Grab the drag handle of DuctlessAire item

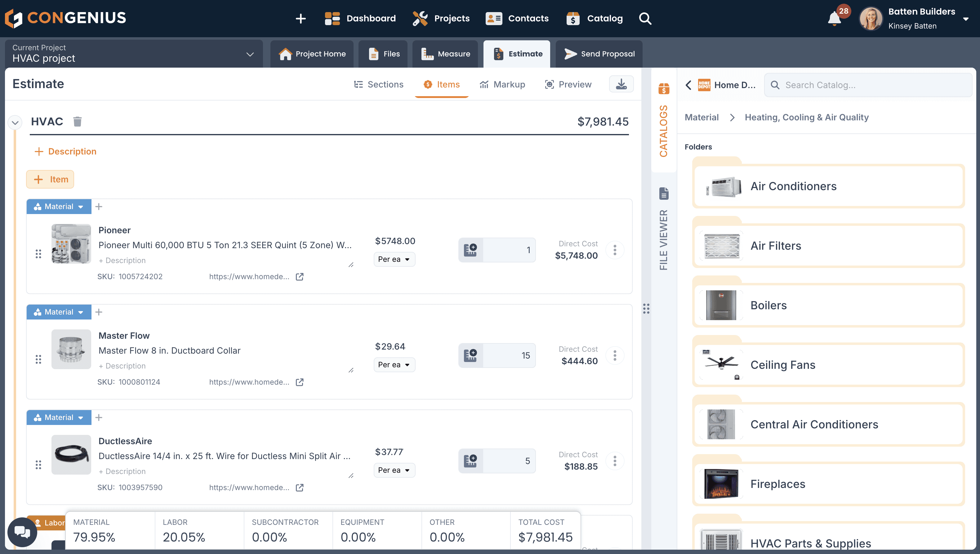pos(38,465)
